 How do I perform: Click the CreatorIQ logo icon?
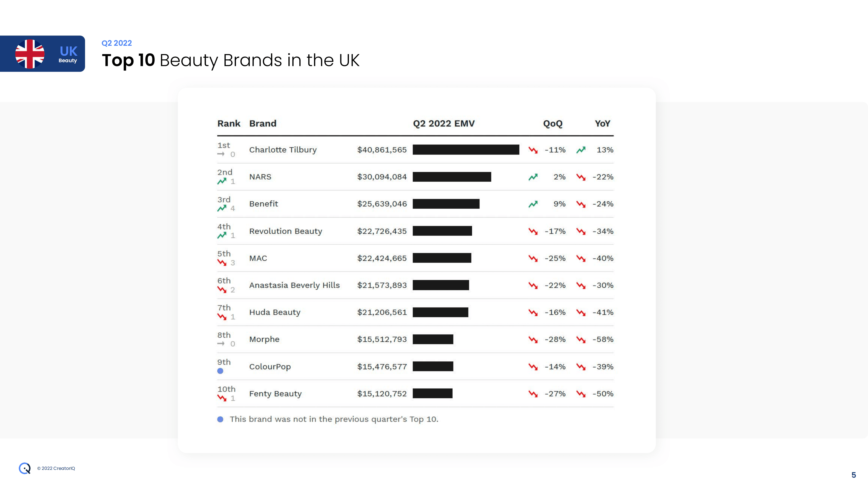25,468
